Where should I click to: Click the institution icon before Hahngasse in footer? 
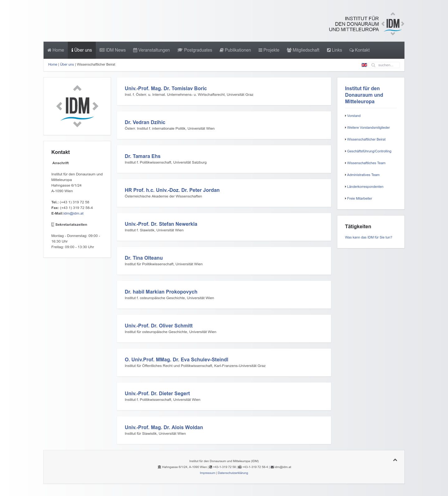(159, 467)
